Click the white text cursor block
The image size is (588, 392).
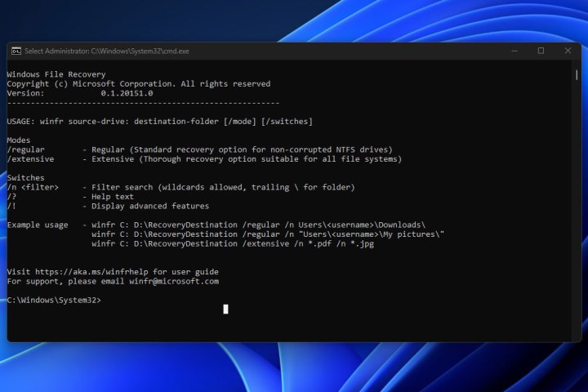(x=225, y=309)
